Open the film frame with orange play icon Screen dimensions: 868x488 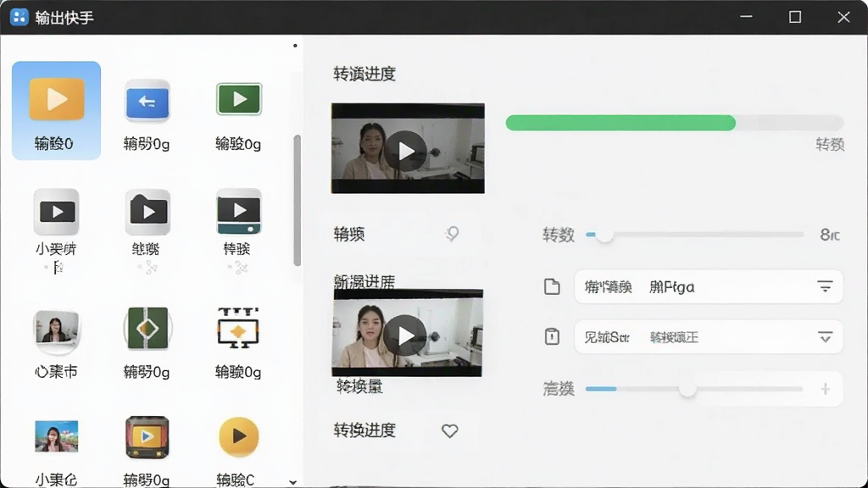tap(147, 437)
